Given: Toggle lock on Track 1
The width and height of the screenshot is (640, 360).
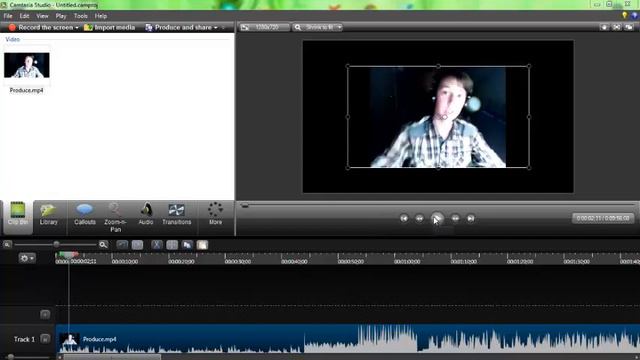Looking at the screenshot, I should point(45,339).
